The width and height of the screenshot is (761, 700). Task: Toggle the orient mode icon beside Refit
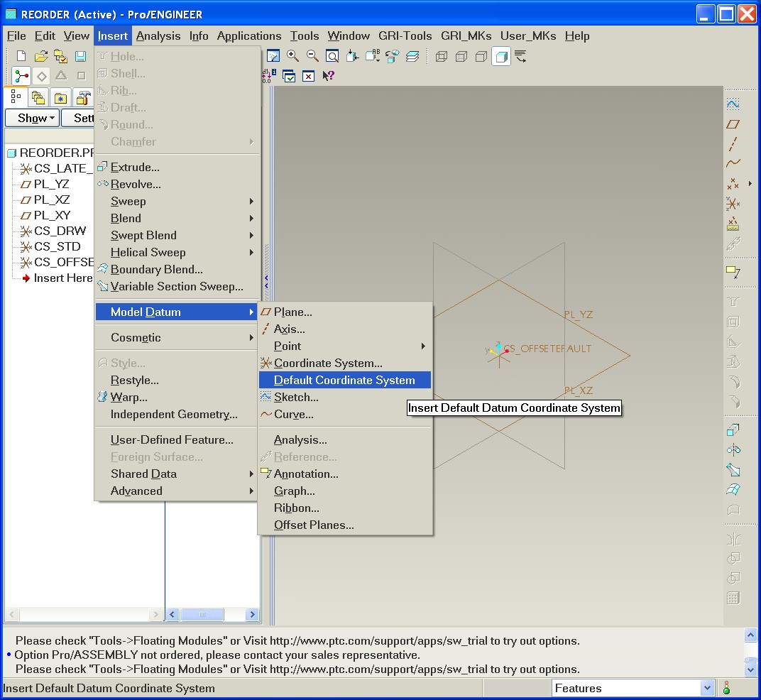352,56
